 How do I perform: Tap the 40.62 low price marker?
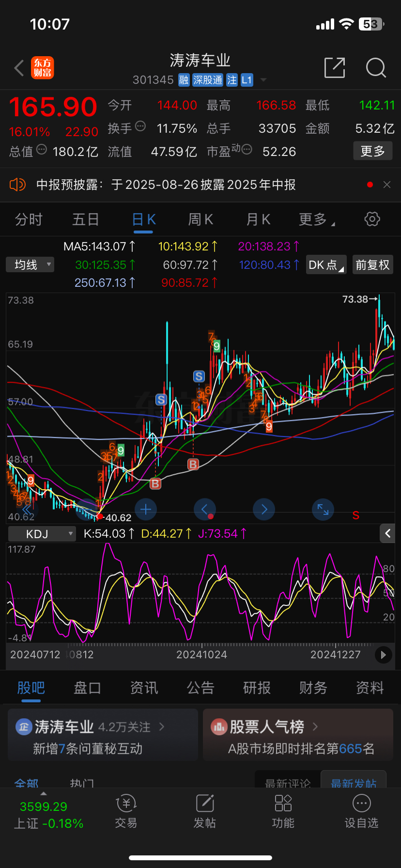pyautogui.click(x=118, y=517)
